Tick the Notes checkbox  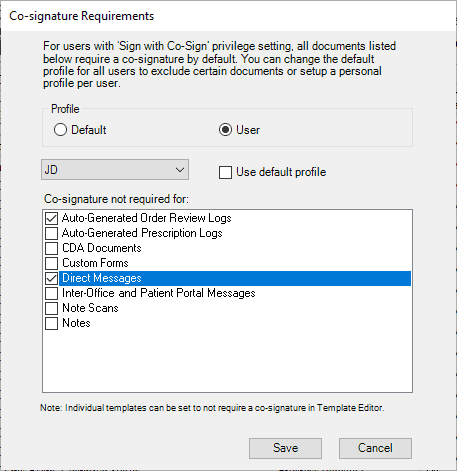[x=51, y=323]
